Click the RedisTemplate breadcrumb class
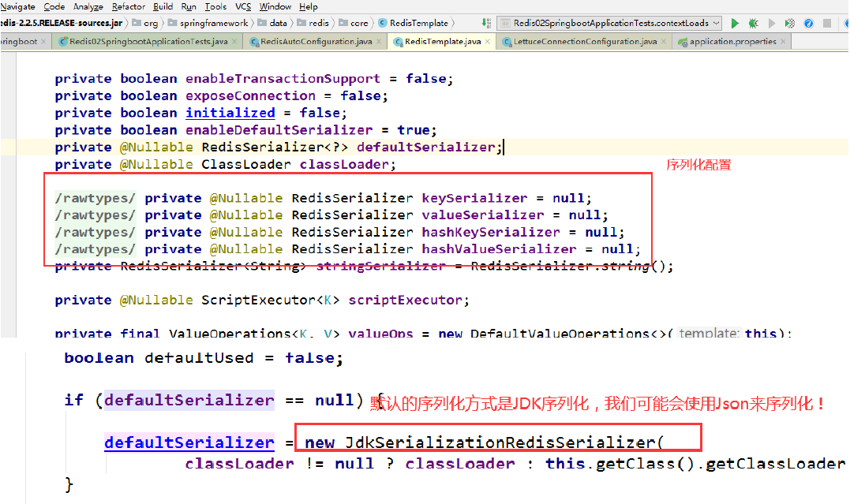This screenshot has height=504, width=850. pos(413,24)
